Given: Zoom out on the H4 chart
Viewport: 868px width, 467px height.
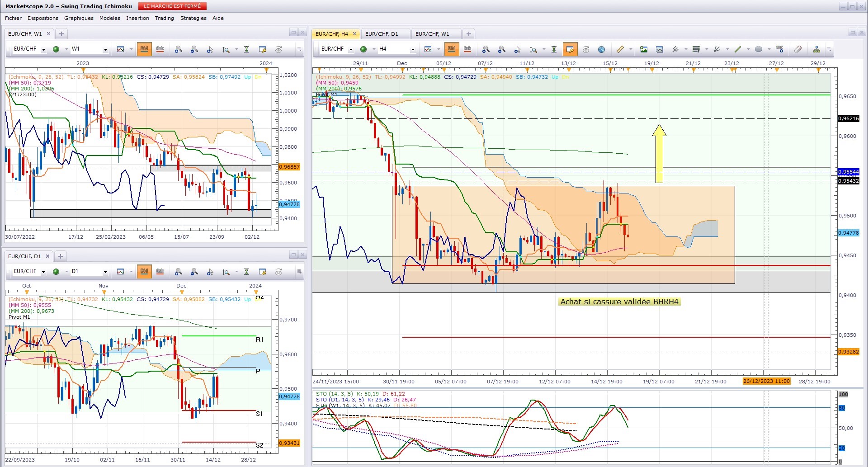Looking at the screenshot, I should pos(501,49).
